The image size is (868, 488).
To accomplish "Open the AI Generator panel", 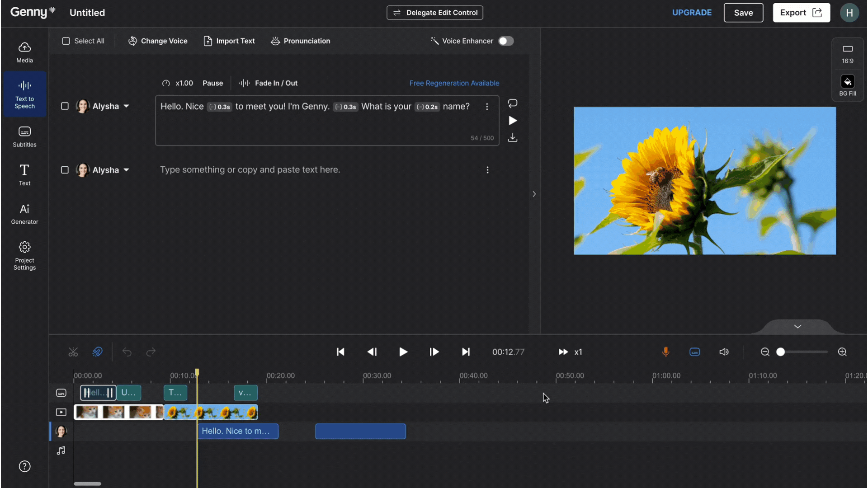I will 24,213.
